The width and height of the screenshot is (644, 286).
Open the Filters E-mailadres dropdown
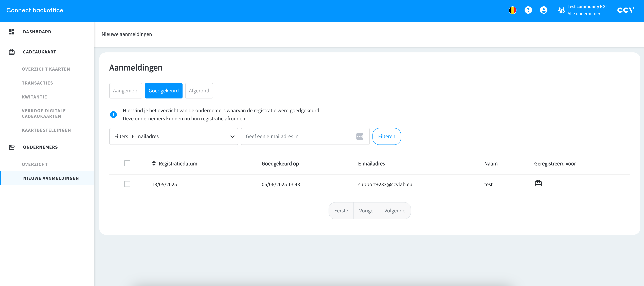173,136
